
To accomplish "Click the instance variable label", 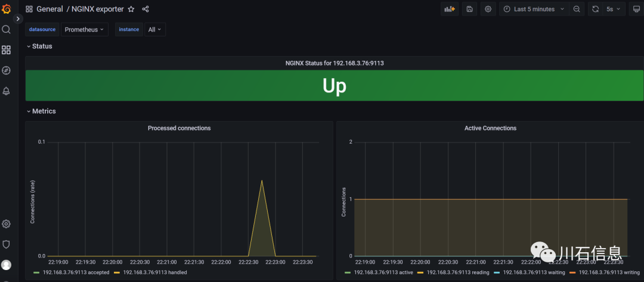I will tap(129, 30).
